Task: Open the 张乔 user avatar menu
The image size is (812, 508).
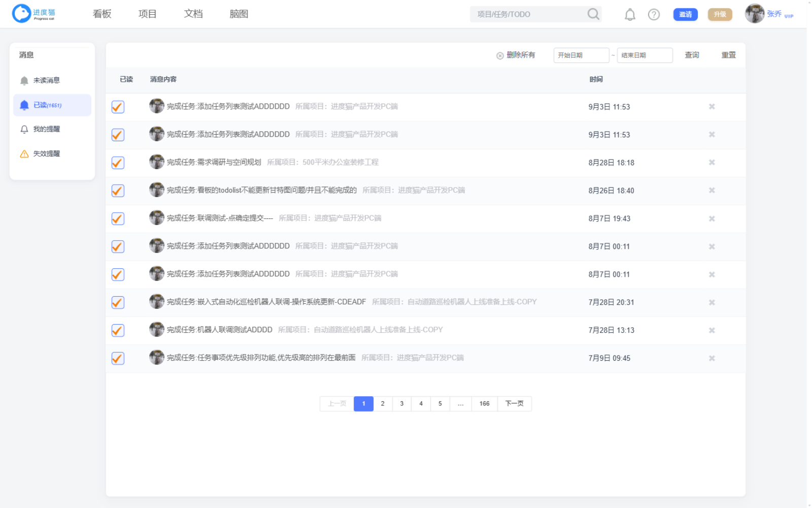Action: click(755, 14)
